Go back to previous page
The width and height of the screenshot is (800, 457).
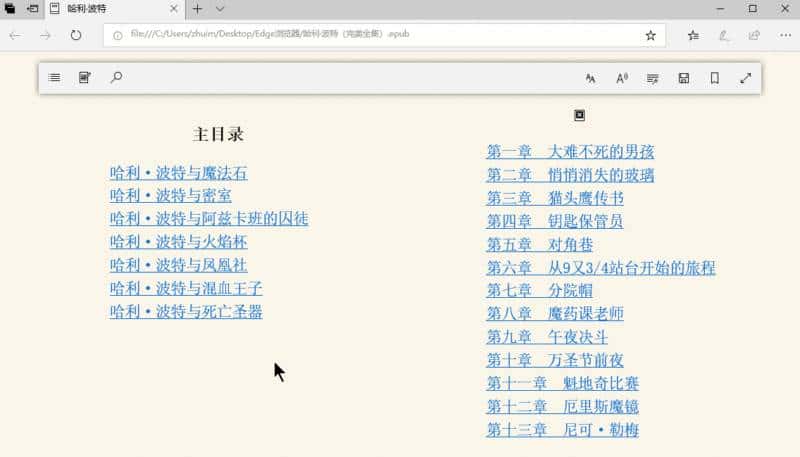point(15,35)
